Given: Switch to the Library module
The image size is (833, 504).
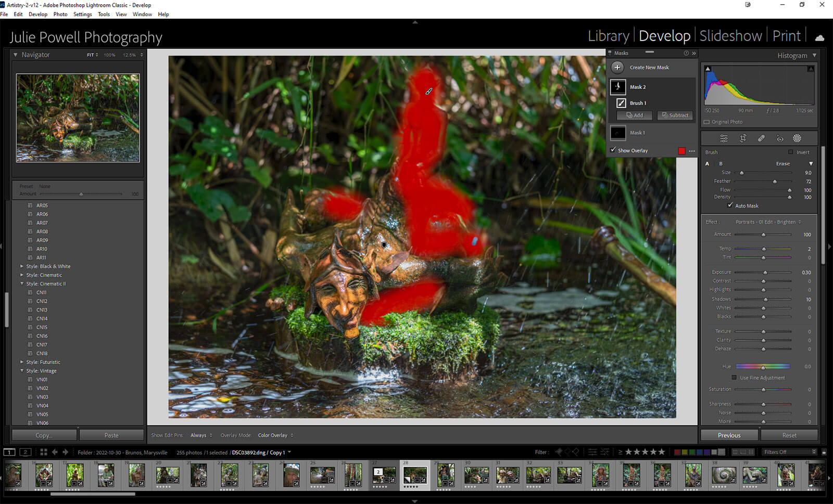Looking at the screenshot, I should [x=608, y=36].
